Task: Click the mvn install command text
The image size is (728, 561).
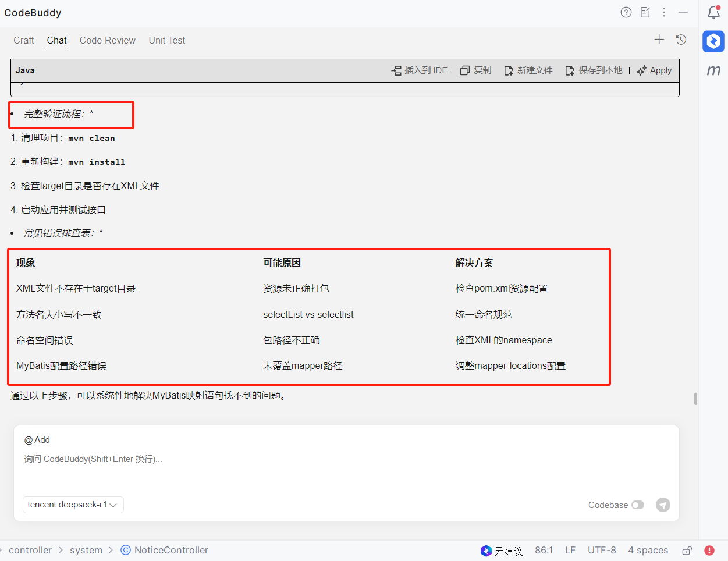Action: 97,162
